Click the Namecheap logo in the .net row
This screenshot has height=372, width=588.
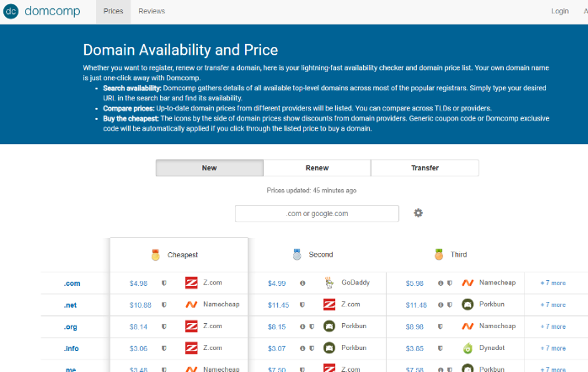(x=191, y=305)
